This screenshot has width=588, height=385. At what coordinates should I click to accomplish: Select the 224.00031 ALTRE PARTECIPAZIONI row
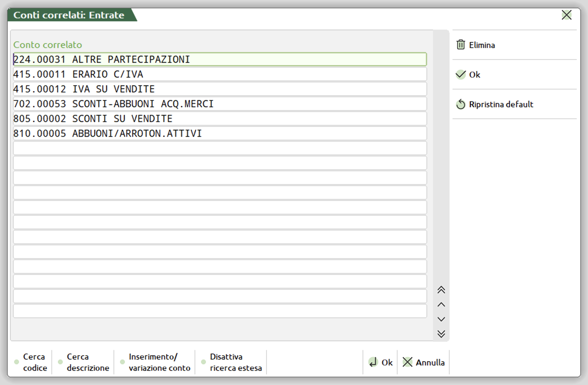coord(219,59)
